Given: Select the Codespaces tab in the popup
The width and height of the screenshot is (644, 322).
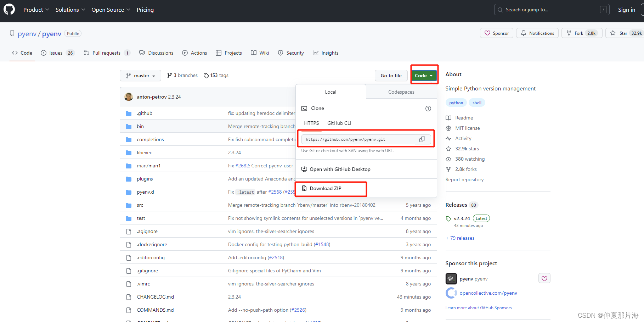Looking at the screenshot, I should 401,92.
